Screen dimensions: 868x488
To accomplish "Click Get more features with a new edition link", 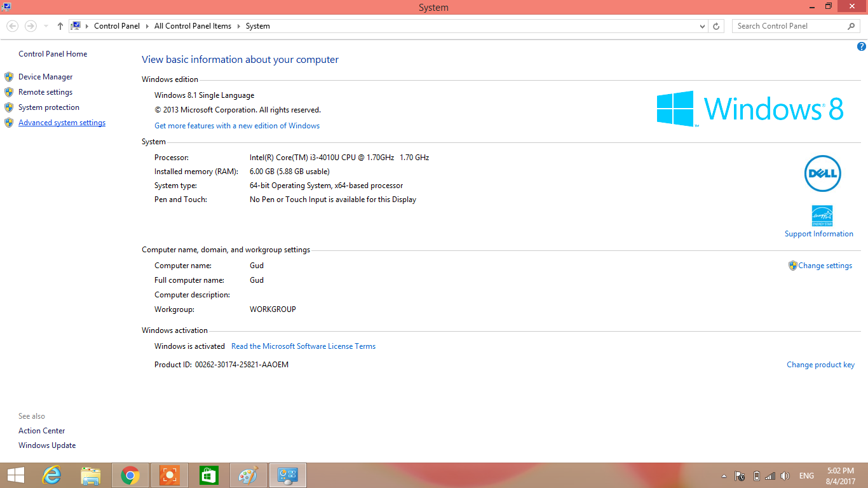I will pyautogui.click(x=237, y=126).
